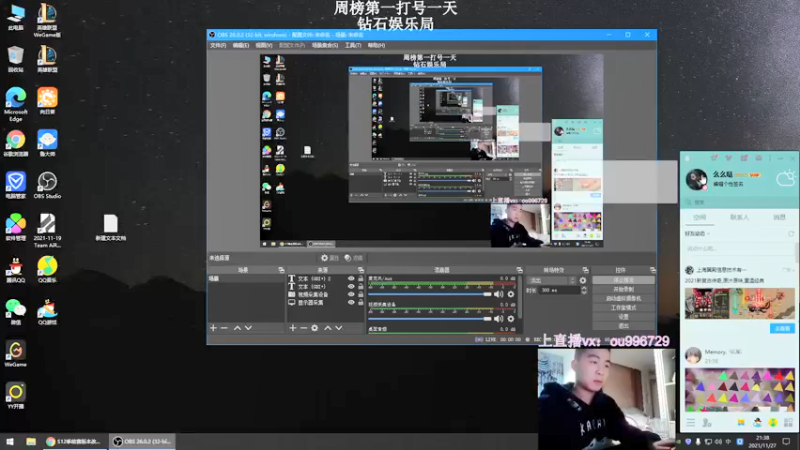The height and width of the screenshot is (450, 800).
Task: Open OBS Edit menu
Action: pos(241,45)
